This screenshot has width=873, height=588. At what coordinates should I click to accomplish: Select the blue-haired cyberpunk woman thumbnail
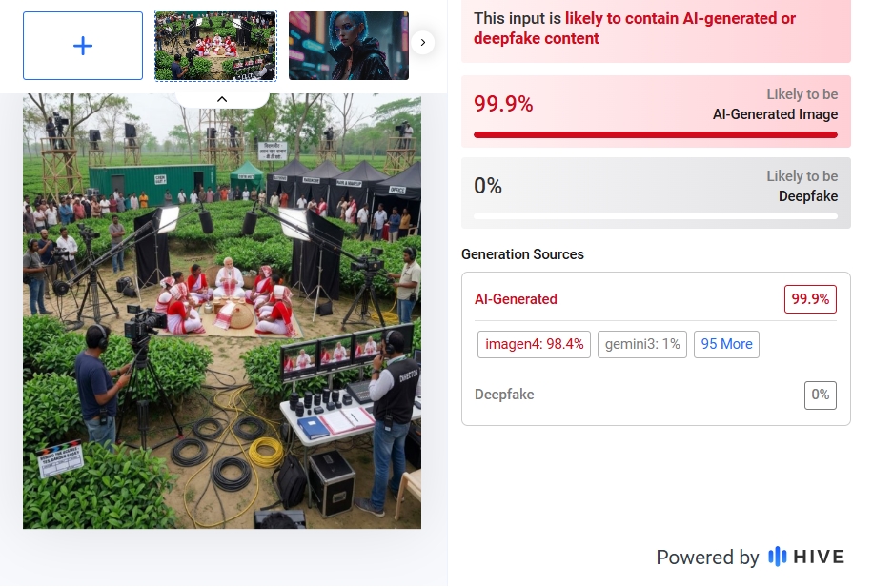349,46
